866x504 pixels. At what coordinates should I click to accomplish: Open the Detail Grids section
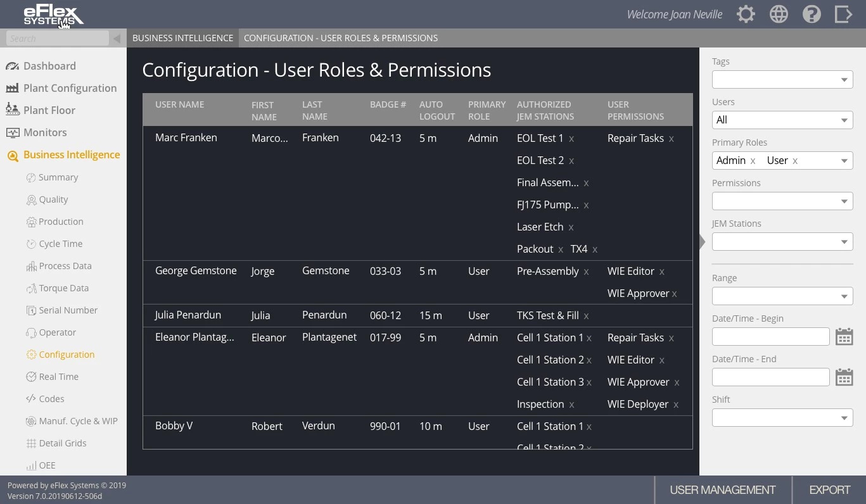pos(63,443)
